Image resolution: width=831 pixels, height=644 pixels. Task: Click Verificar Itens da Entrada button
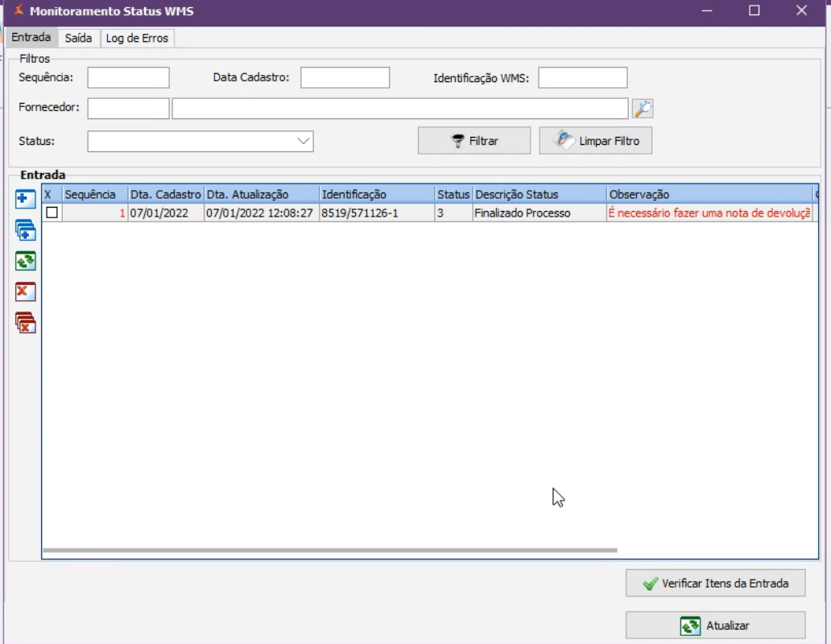pos(716,583)
